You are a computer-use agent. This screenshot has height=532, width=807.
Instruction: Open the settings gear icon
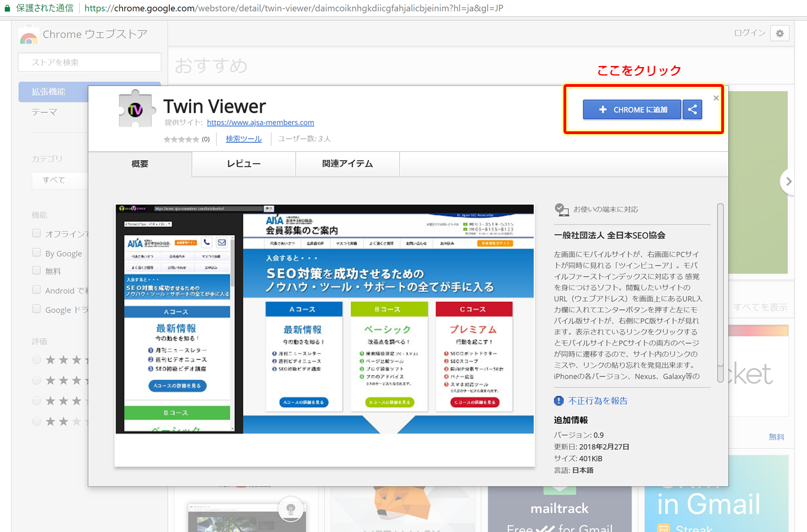(780, 34)
